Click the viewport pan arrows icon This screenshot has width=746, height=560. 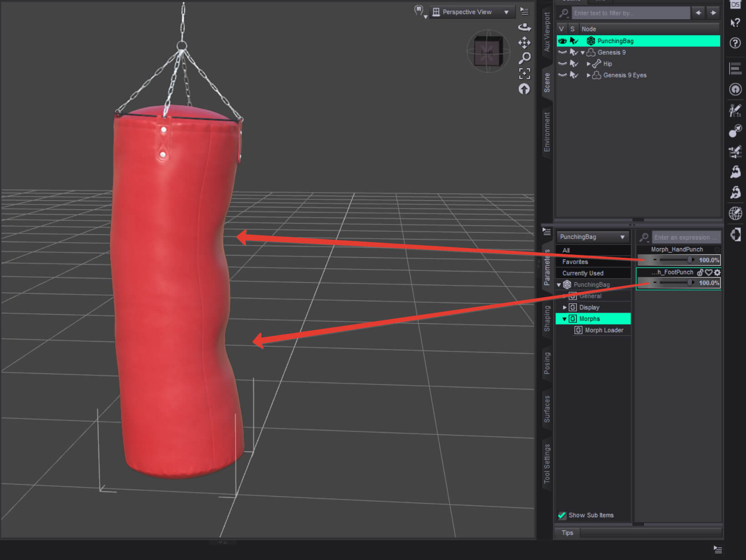(524, 43)
